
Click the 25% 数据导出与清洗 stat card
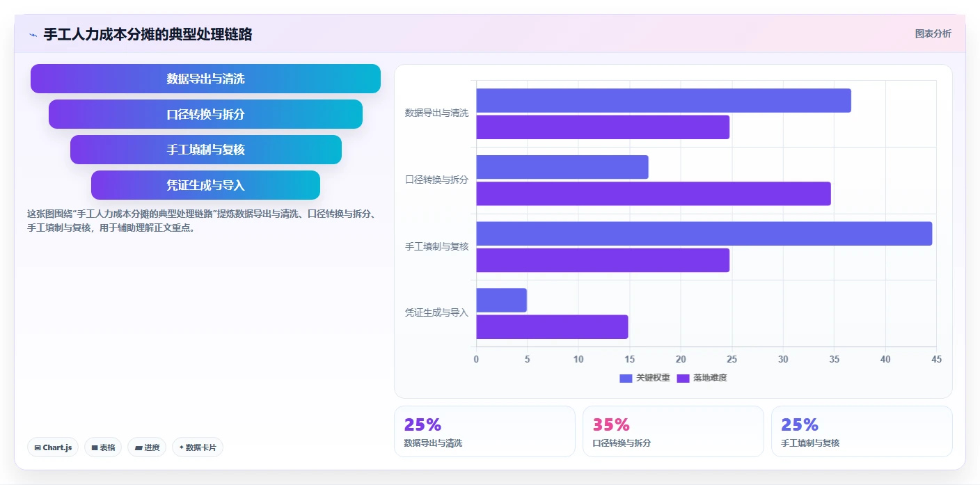click(484, 431)
